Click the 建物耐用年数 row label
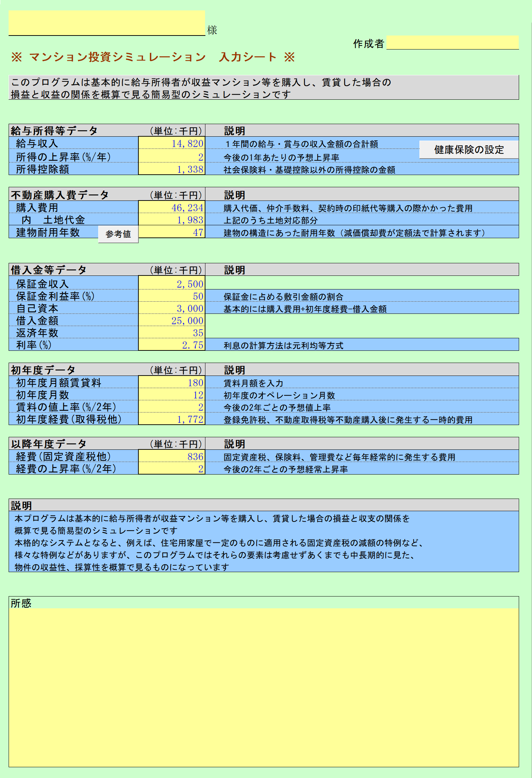 (x=48, y=232)
